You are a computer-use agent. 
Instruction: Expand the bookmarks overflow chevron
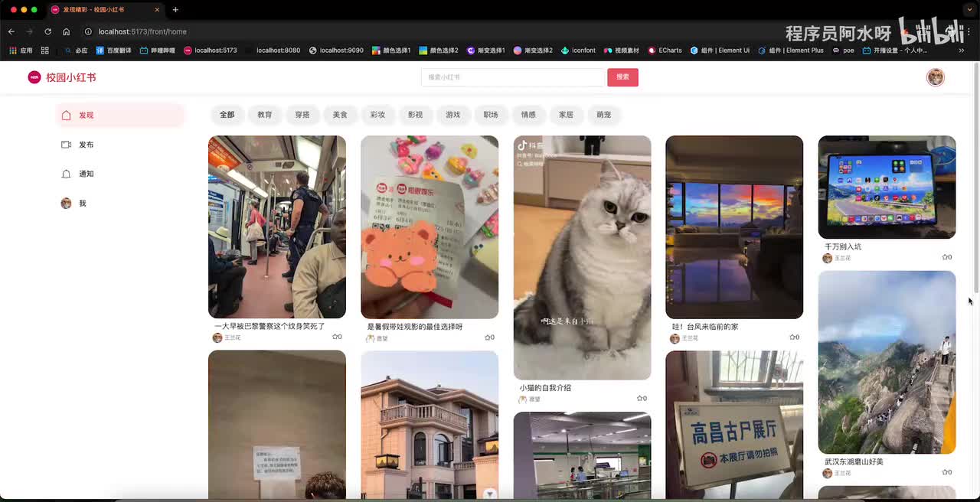point(962,51)
